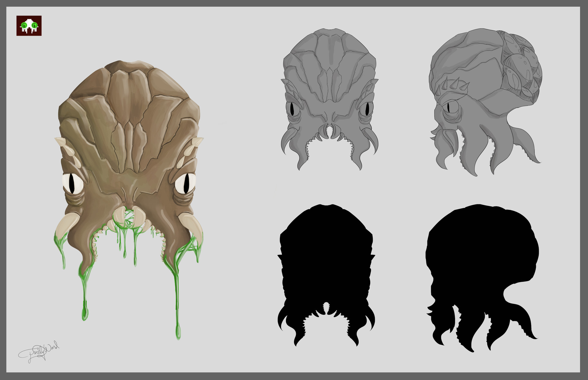The width and height of the screenshot is (588, 380).
Task: Click the creature's left slit-pupil eye
Action: click(73, 183)
